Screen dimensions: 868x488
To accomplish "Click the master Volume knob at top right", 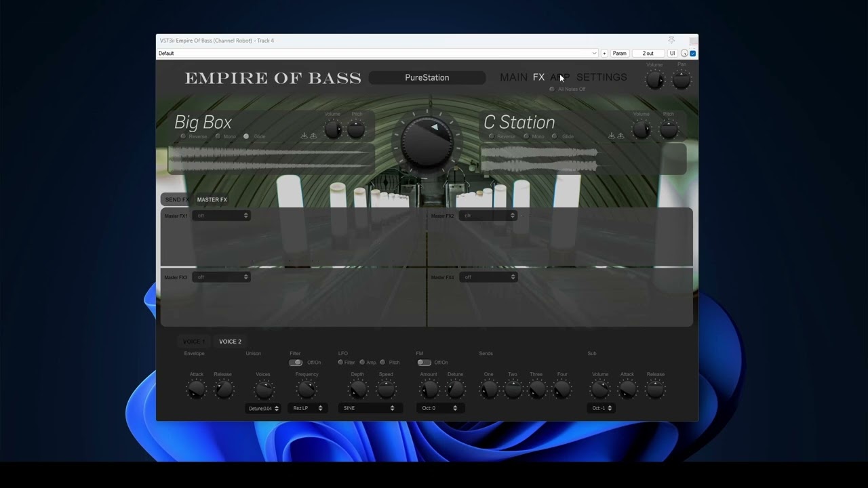I will [654, 80].
